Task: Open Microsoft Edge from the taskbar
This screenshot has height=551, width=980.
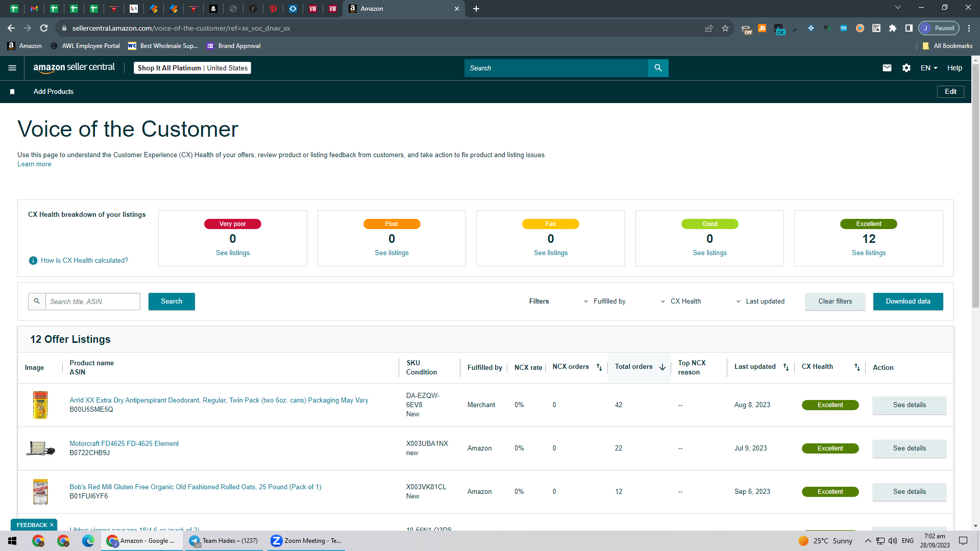Action: click(x=88, y=541)
